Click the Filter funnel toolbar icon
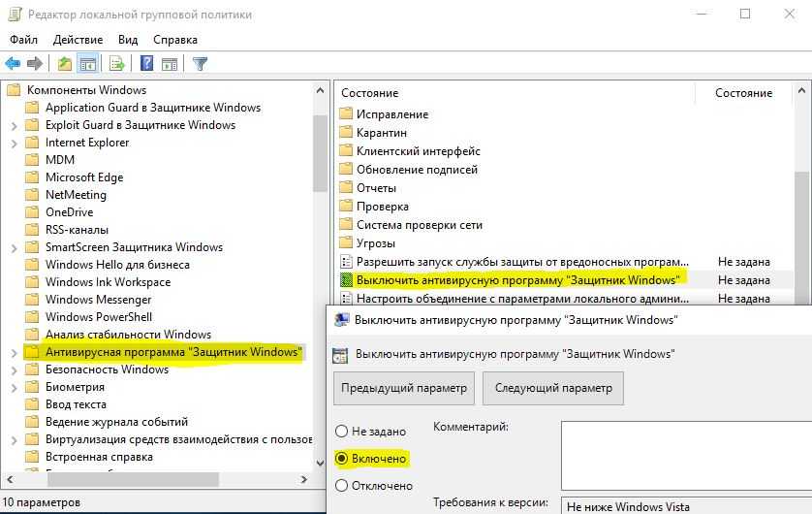This screenshot has width=812, height=514. click(x=200, y=64)
